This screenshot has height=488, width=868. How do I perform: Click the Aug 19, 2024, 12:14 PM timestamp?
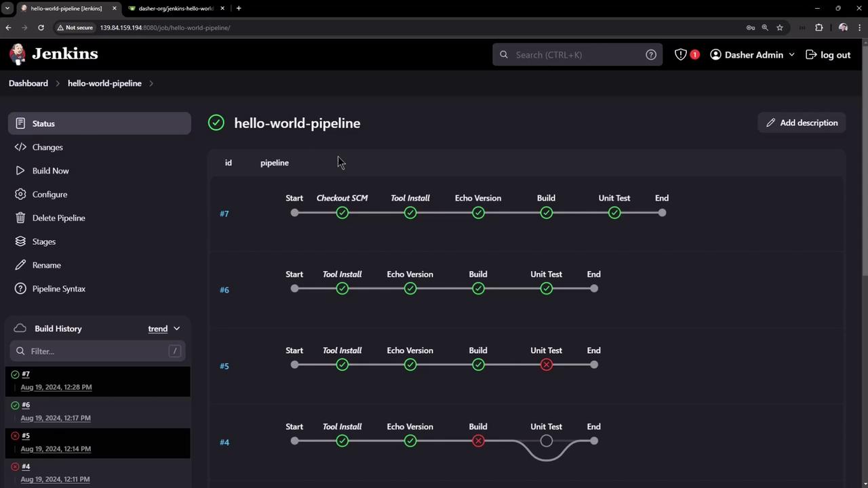coord(56,449)
